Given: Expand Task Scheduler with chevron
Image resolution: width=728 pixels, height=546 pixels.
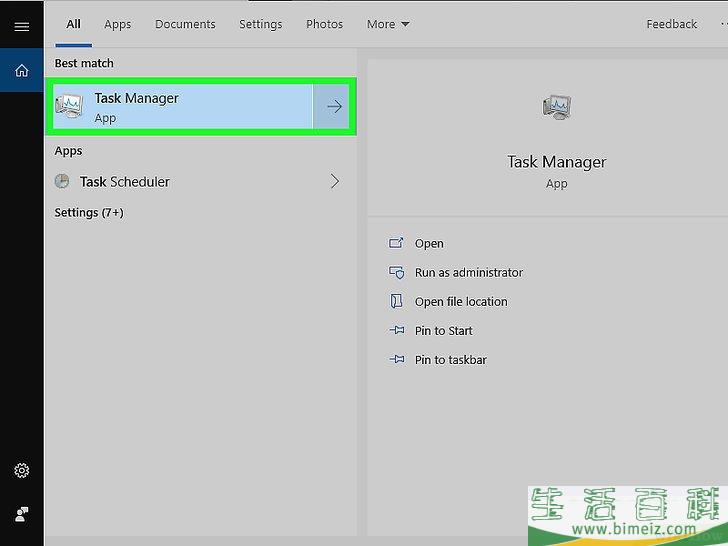Looking at the screenshot, I should tap(335, 181).
